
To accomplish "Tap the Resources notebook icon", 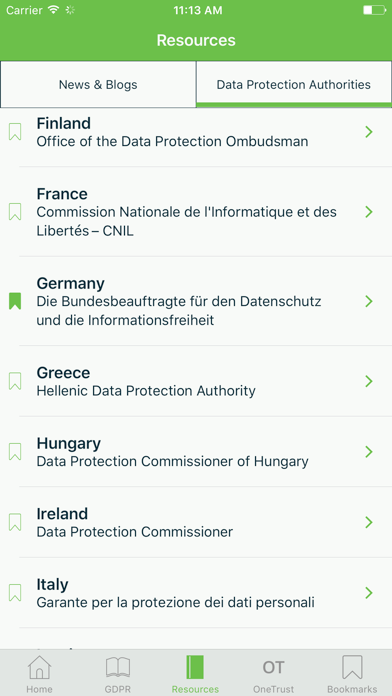I will click(x=195, y=667).
